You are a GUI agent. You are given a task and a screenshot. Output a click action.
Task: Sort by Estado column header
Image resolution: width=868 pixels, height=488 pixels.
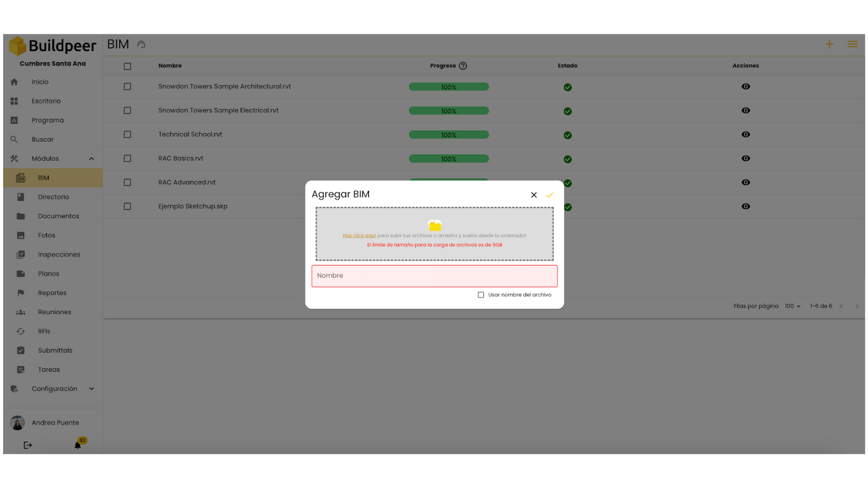click(x=567, y=66)
